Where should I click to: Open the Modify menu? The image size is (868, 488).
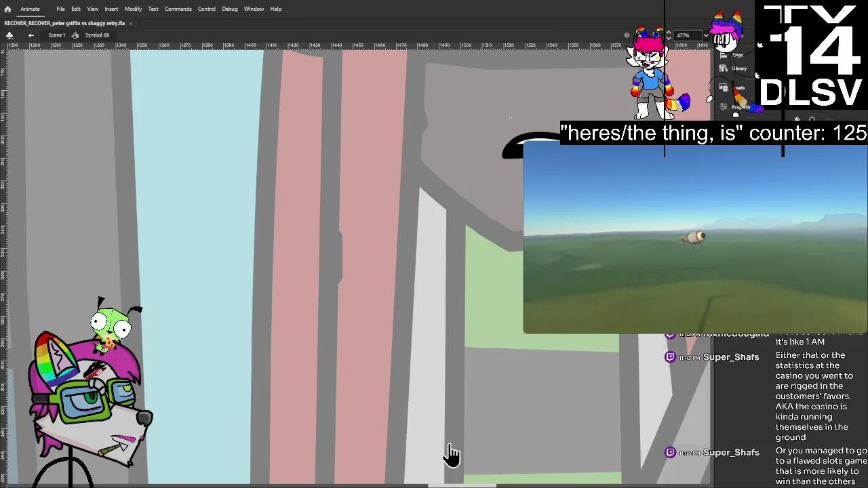[133, 9]
